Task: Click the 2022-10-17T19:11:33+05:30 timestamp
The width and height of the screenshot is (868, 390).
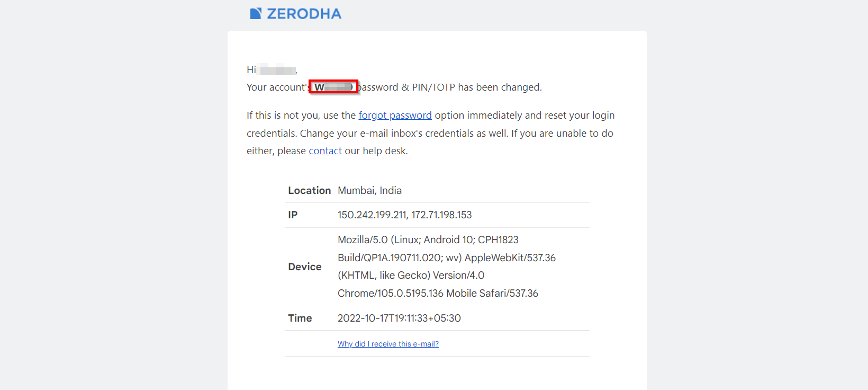Action: (x=400, y=318)
